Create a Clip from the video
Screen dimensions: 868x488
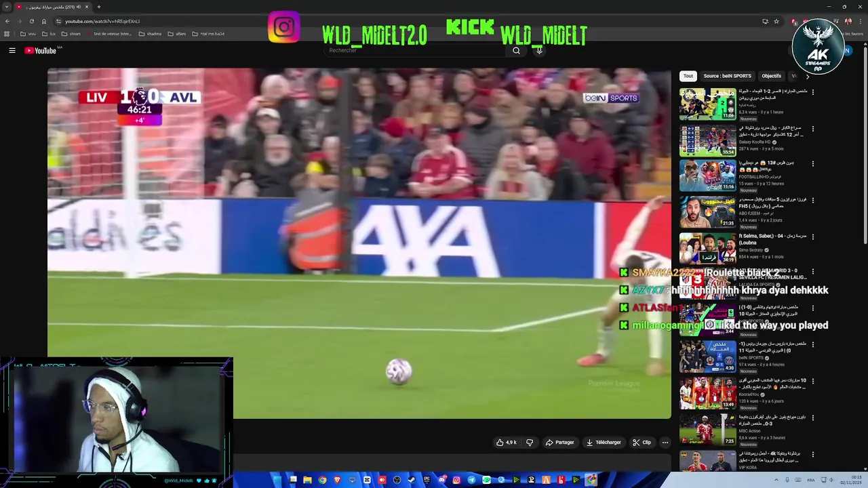coord(642,443)
